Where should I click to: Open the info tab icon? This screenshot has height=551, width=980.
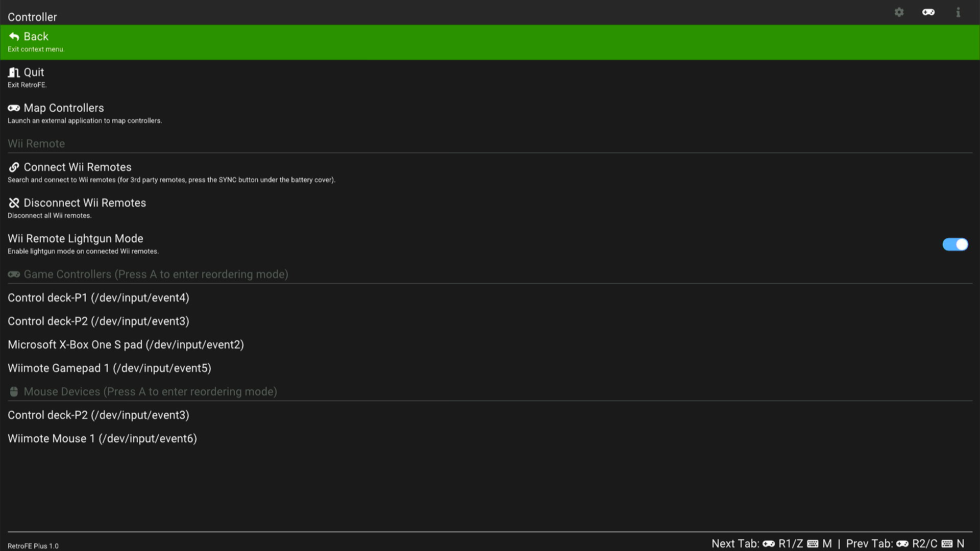pyautogui.click(x=958, y=12)
